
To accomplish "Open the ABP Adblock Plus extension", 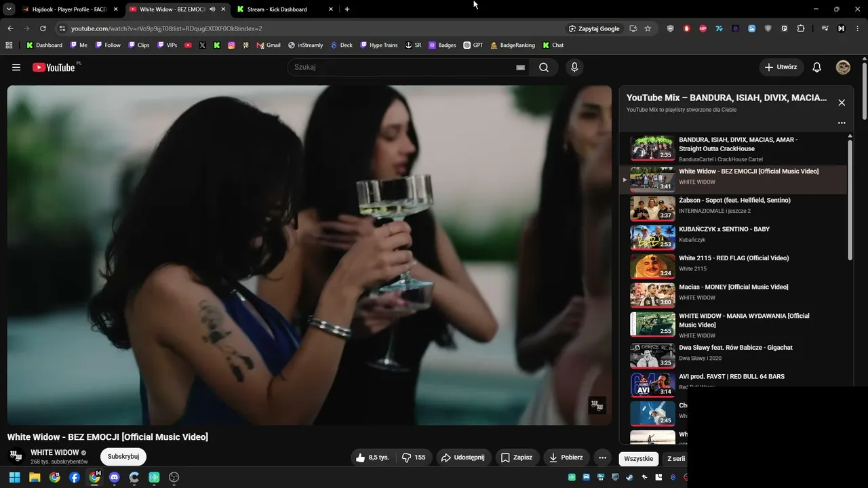I will (x=703, y=28).
